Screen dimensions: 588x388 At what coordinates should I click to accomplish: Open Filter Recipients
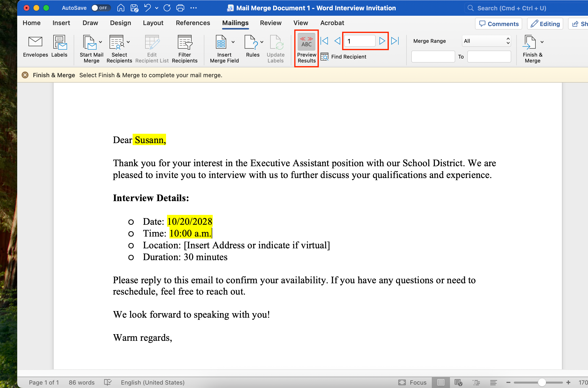[185, 48]
